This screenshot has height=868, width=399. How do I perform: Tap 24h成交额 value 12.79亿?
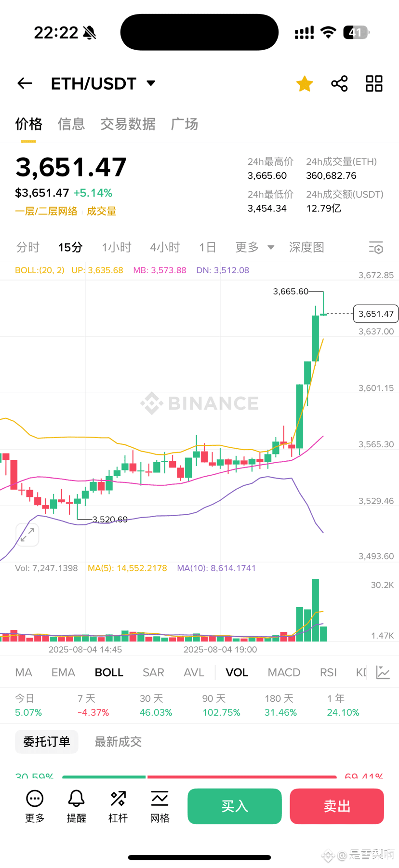[324, 209]
